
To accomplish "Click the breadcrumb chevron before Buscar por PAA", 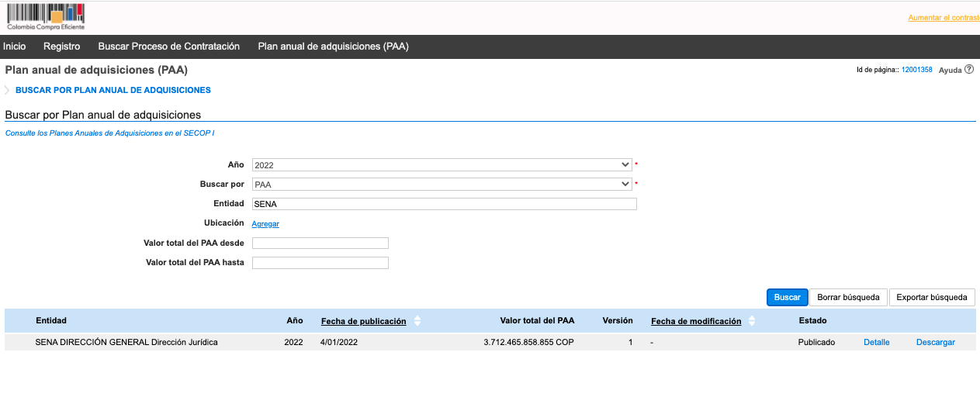I will coord(8,90).
